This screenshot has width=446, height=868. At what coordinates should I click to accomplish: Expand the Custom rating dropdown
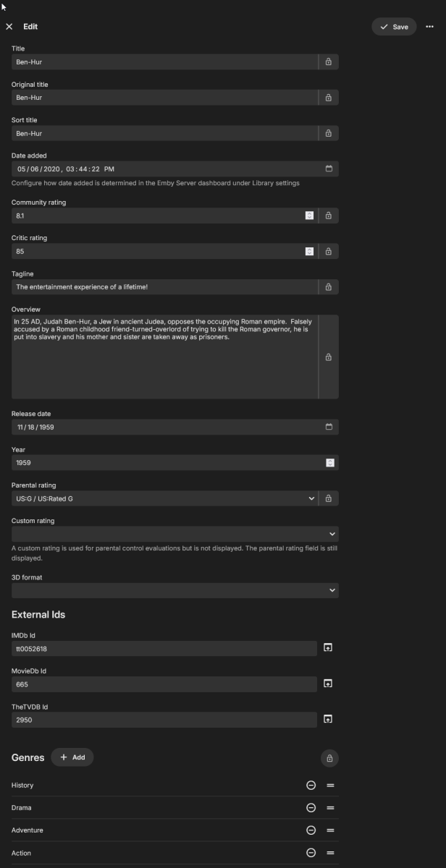point(332,533)
